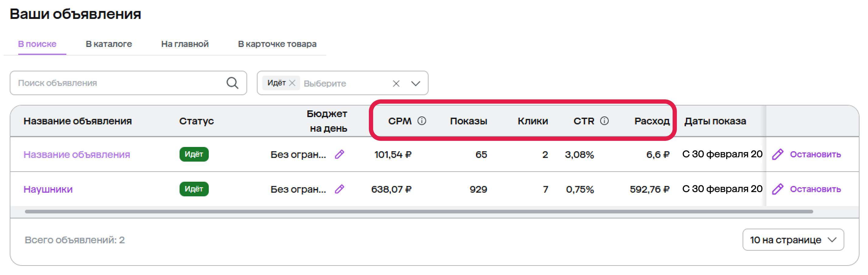Click show date in Наушники row
The width and height of the screenshot is (868, 275).
[722, 189]
